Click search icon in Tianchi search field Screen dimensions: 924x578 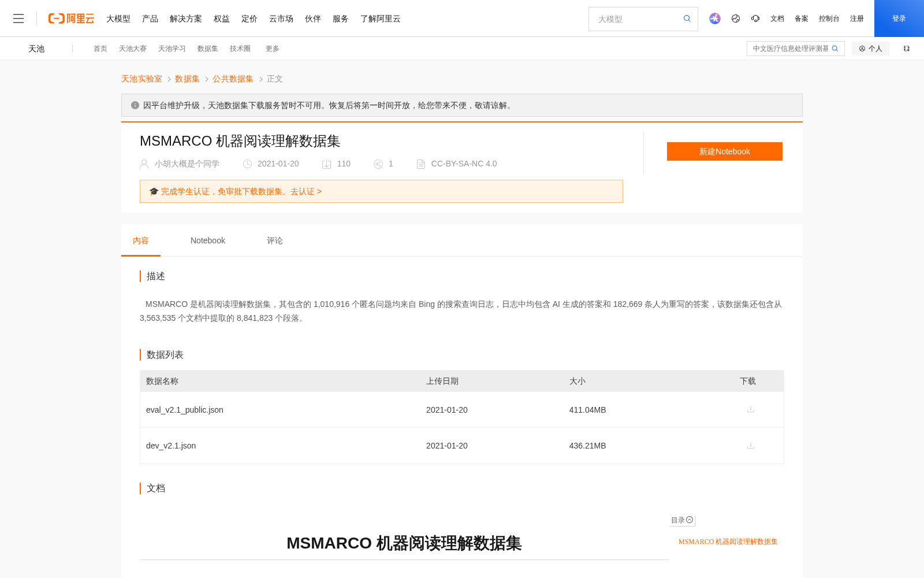pyautogui.click(x=835, y=49)
